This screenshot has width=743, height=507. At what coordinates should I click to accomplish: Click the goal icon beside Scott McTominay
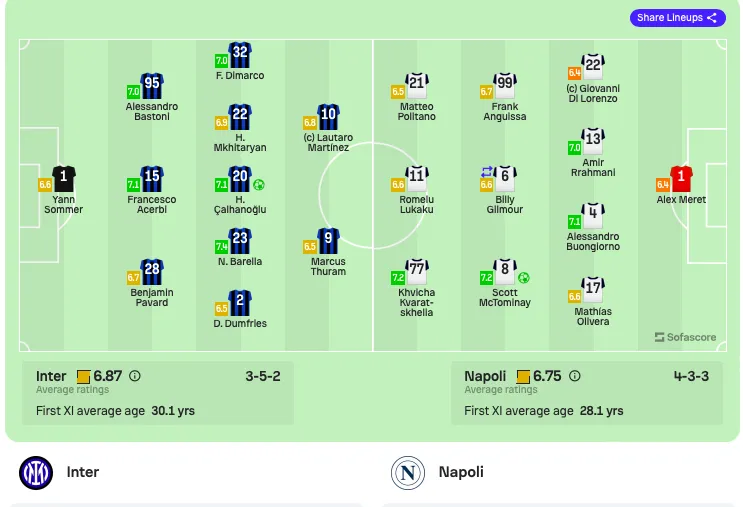(523, 278)
